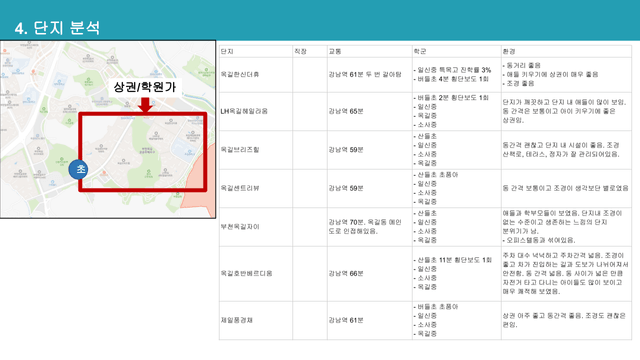
Task: Click '버들초 초품아' in the 제일풍경채 row
Action: (x=436, y=307)
